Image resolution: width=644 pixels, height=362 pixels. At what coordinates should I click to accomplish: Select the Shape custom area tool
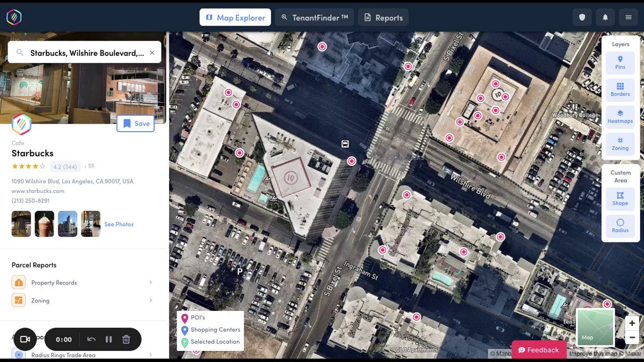(620, 199)
